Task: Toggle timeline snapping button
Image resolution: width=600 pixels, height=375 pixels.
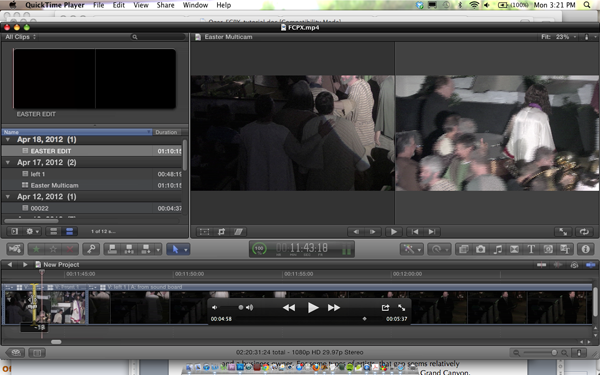Action: pyautogui.click(x=590, y=265)
